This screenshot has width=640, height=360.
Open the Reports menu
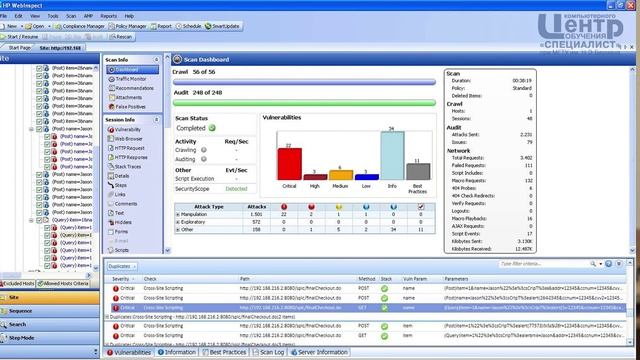click(109, 16)
